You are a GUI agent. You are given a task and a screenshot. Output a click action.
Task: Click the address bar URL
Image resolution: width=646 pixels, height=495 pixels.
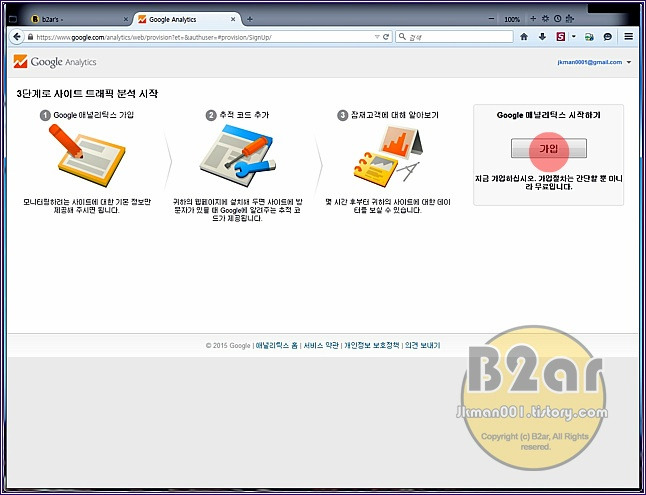[154, 37]
